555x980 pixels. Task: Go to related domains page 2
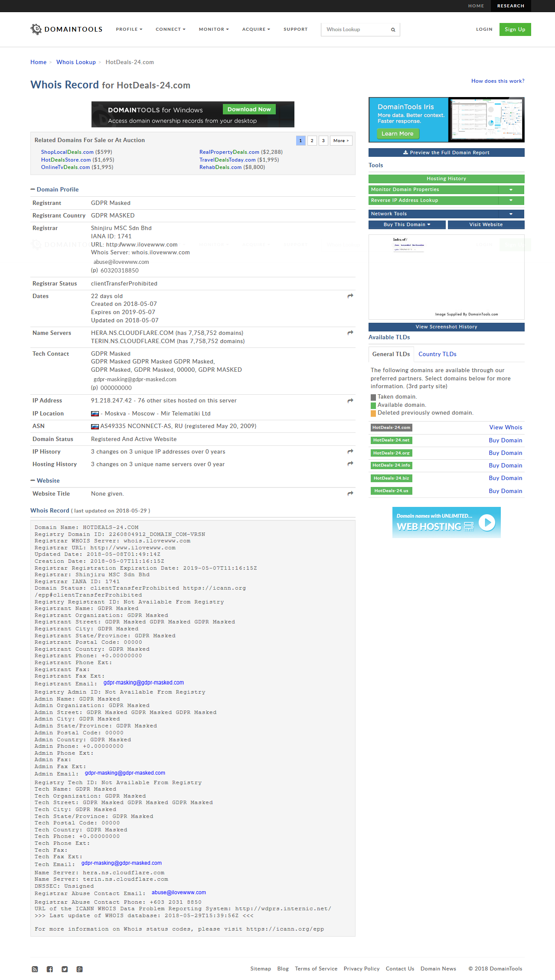coord(312,140)
